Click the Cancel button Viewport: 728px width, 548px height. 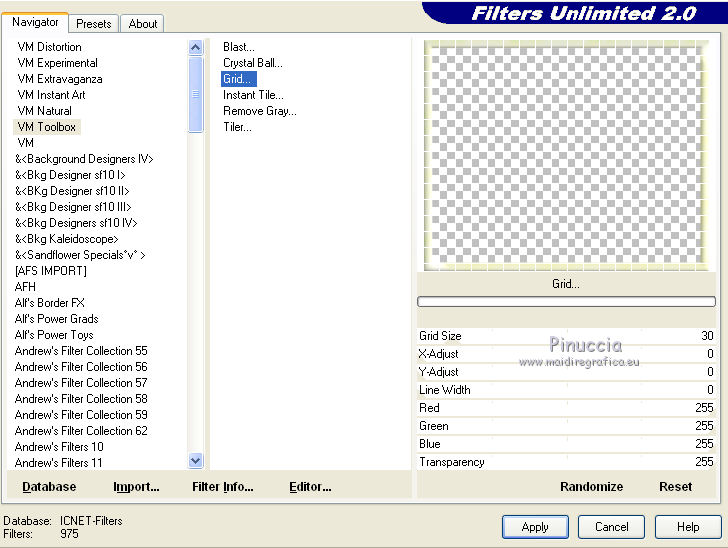point(611,527)
